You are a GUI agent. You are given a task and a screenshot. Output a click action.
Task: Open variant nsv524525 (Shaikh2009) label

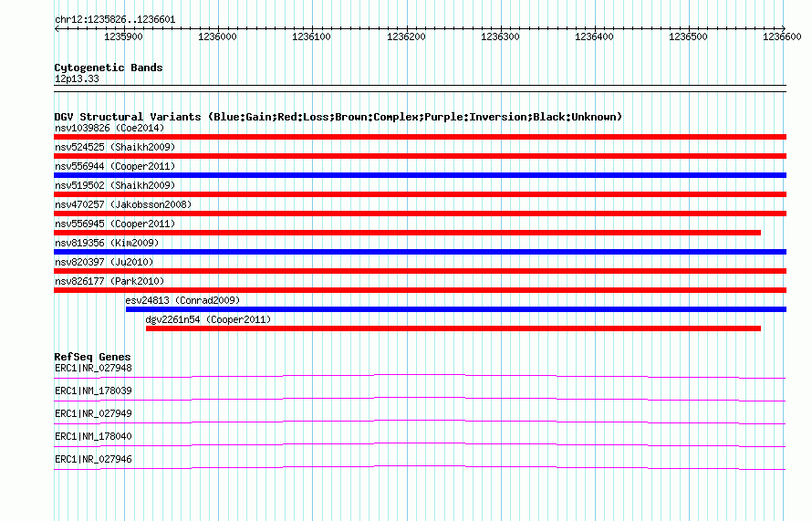click(x=115, y=147)
